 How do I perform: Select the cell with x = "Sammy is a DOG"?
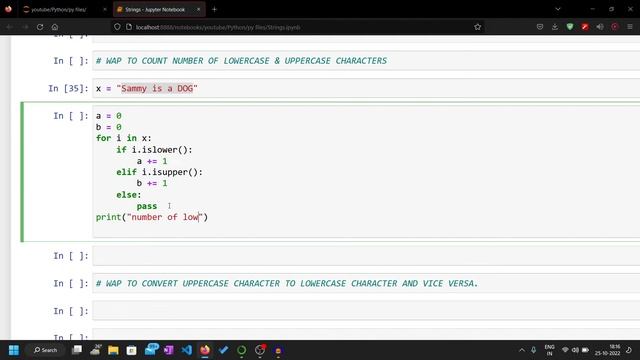(x=366, y=89)
